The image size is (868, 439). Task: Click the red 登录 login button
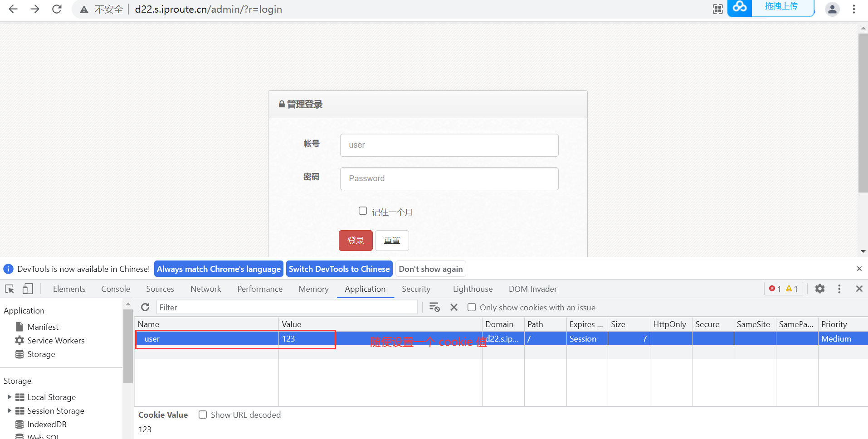click(355, 241)
